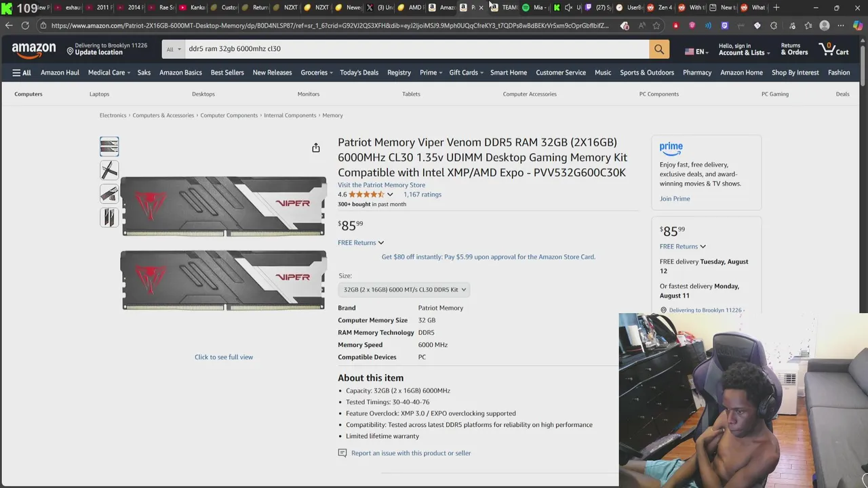Click the Amazon Store Card offer link
This screenshot has height=488, width=868.
(x=488, y=257)
